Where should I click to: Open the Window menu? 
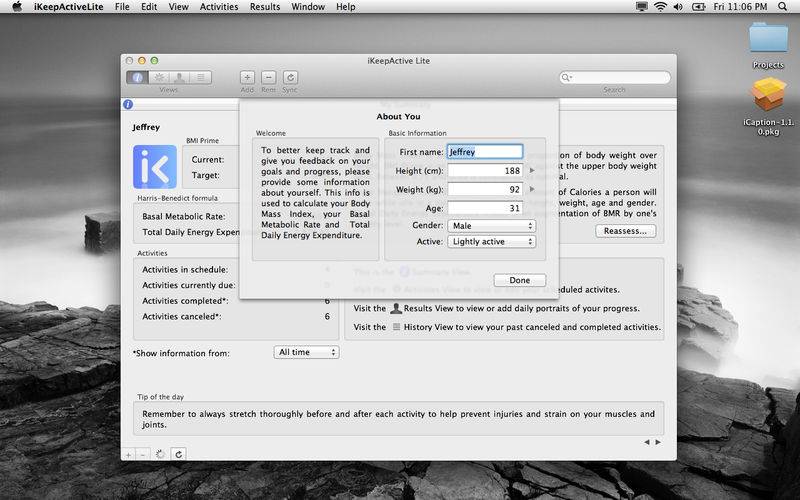click(x=308, y=7)
